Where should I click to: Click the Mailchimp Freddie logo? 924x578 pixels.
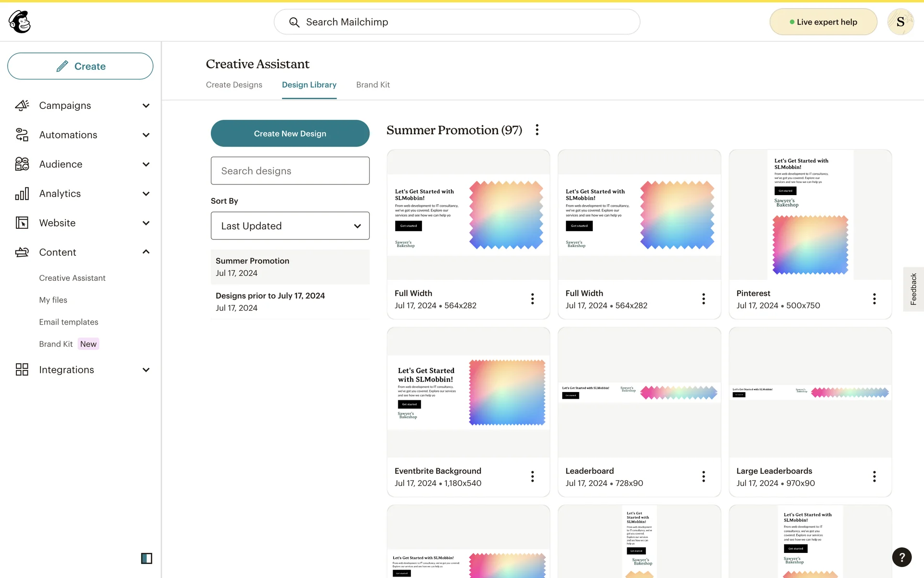click(20, 22)
